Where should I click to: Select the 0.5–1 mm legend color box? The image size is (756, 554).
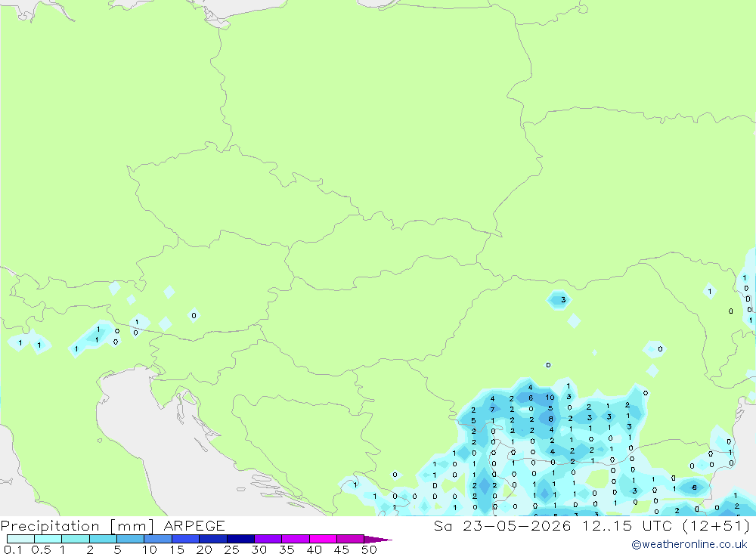[x=48, y=539]
